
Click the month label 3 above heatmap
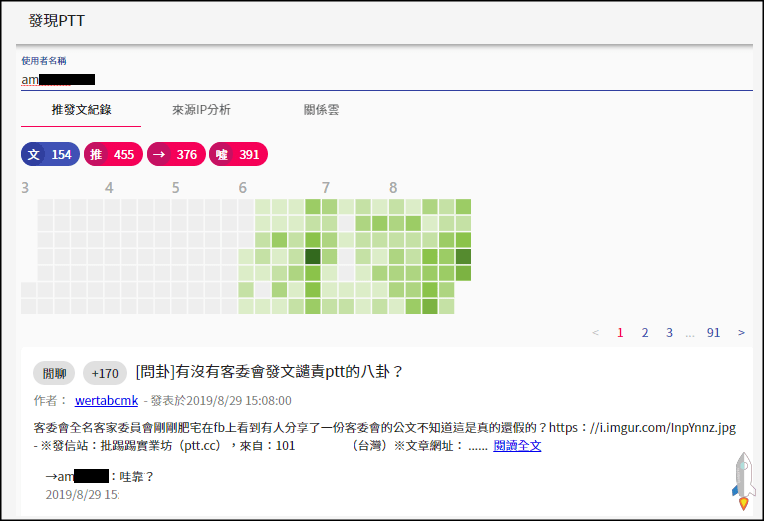(x=25, y=188)
